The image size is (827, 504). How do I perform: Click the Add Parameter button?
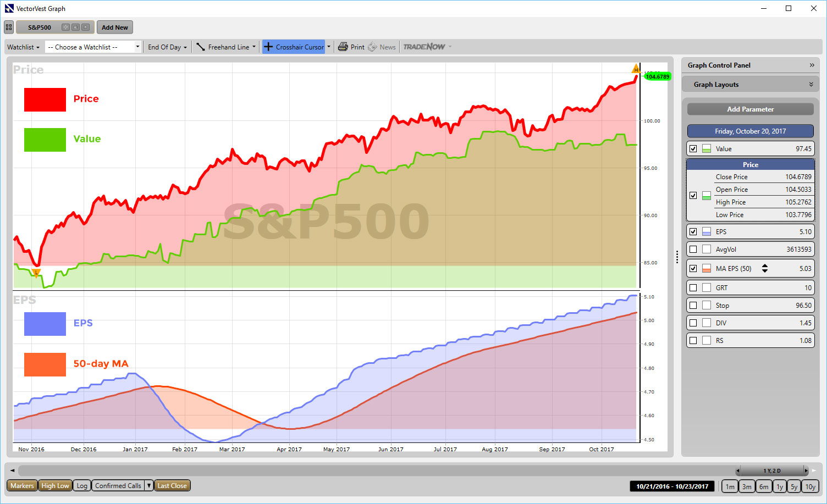(750, 109)
